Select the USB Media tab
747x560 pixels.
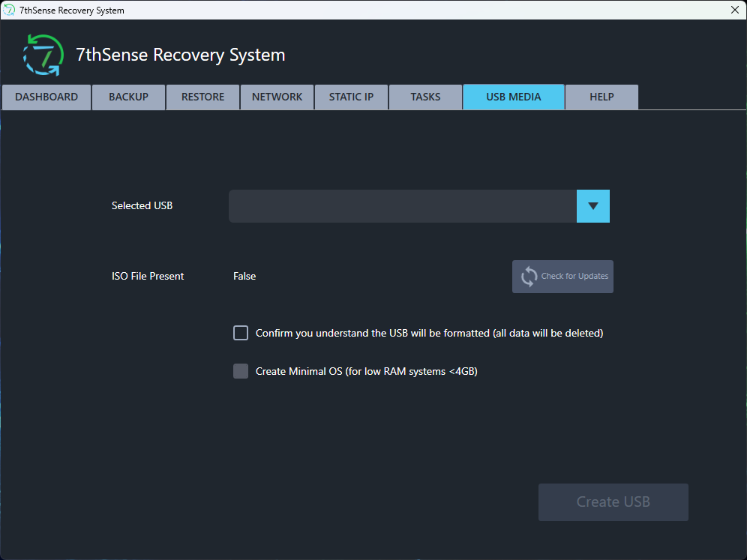pos(514,97)
